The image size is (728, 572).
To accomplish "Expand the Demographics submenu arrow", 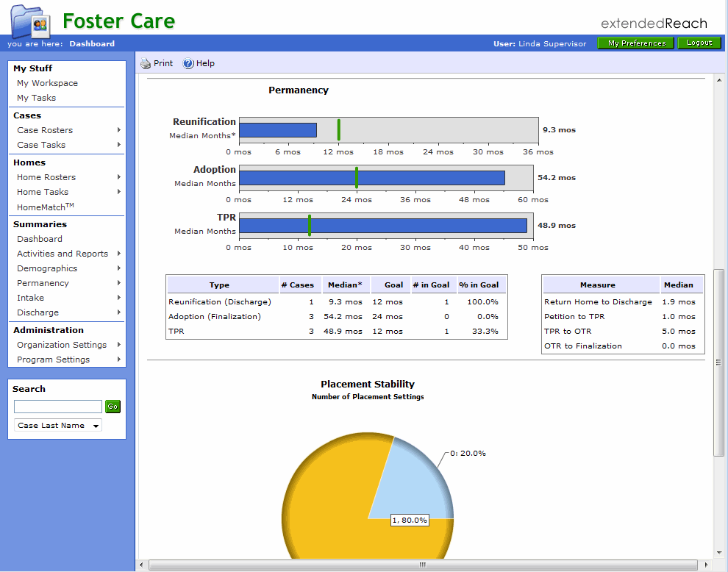I will 119,268.
